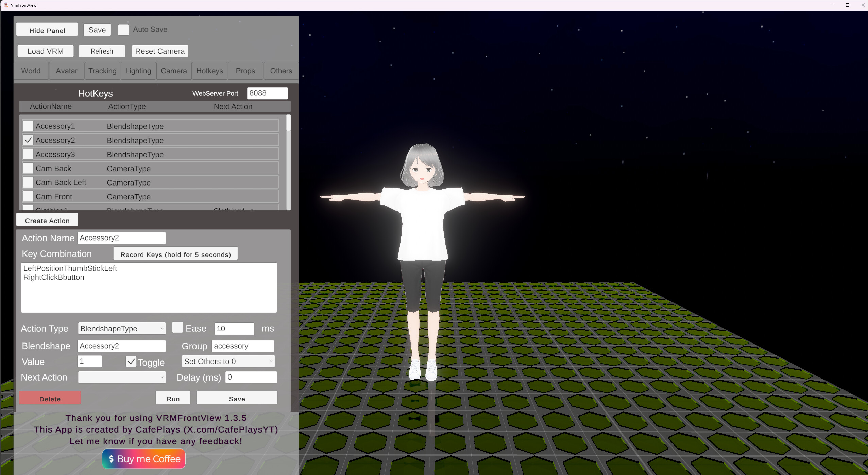Disable the Toggle checkbox next to Value
The width and height of the screenshot is (868, 475).
(131, 361)
